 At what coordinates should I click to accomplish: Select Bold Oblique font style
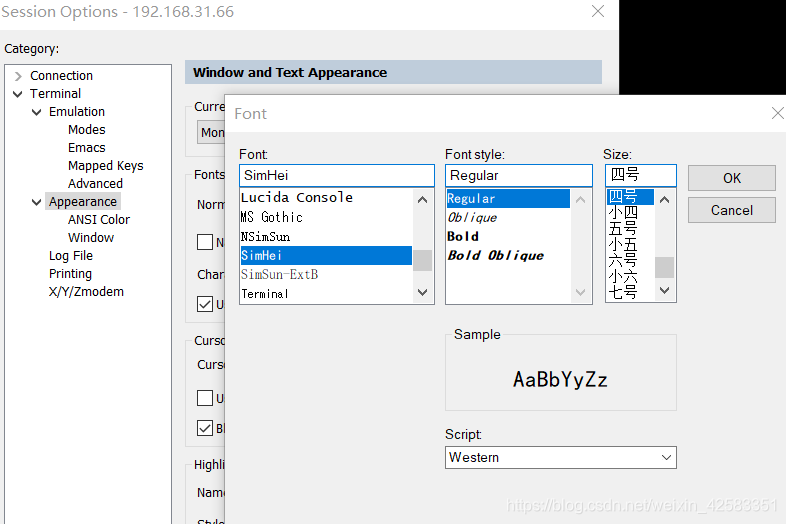tap(508, 256)
